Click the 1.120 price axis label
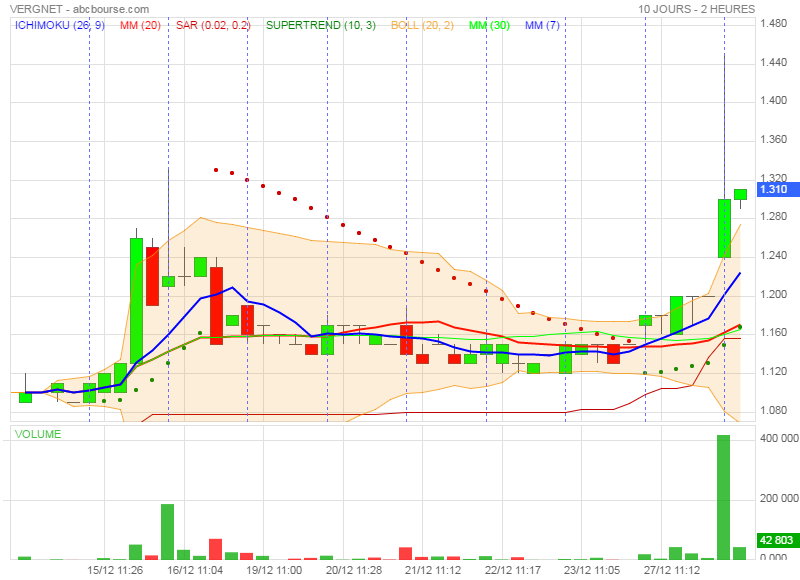 click(x=773, y=371)
